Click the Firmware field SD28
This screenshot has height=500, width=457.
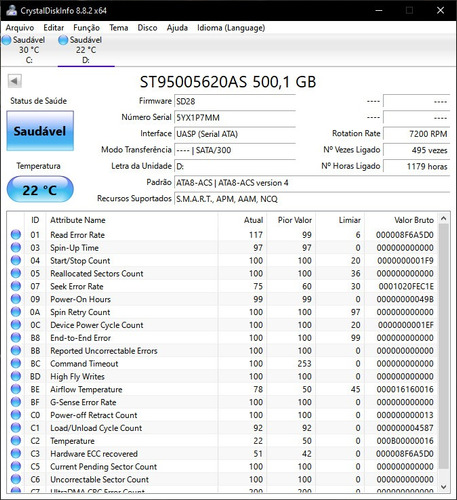click(235, 101)
